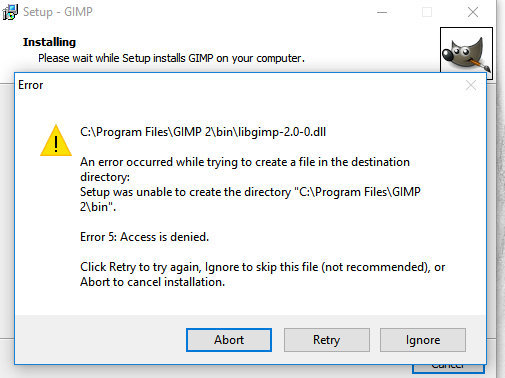Click the greyed-out maximize button of Setup window
The width and height of the screenshot is (505, 378).
pyautogui.click(x=427, y=12)
